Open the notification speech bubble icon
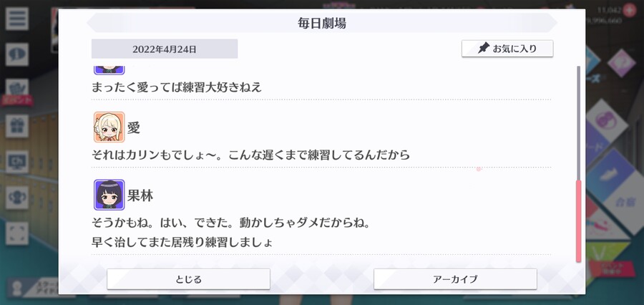644x305 pixels. pos(17,54)
